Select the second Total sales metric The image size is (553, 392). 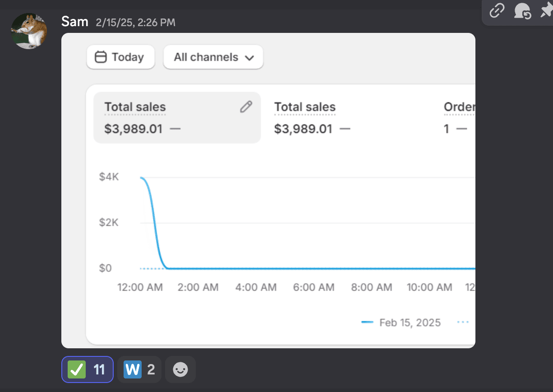[x=311, y=118]
